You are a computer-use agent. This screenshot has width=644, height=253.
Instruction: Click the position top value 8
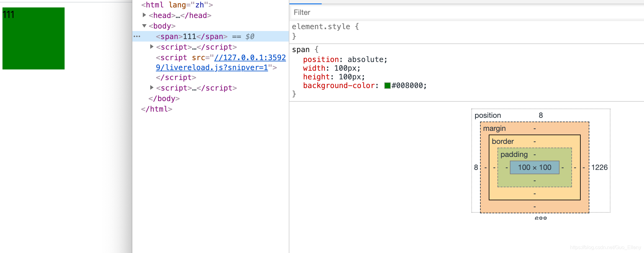541,115
